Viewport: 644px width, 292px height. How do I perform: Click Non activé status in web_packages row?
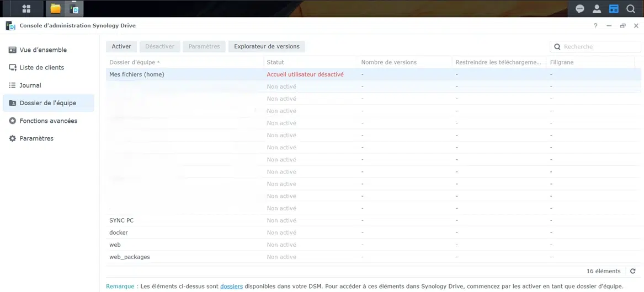[281, 257]
